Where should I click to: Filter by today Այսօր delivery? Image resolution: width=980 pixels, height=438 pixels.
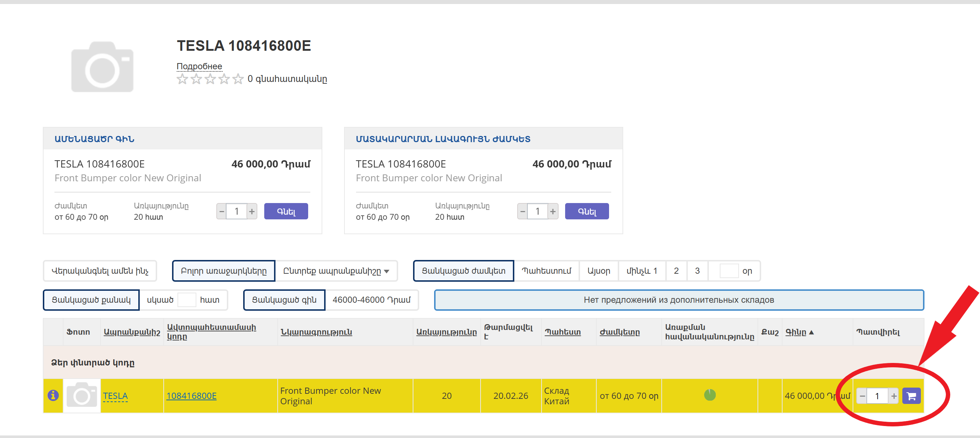599,271
